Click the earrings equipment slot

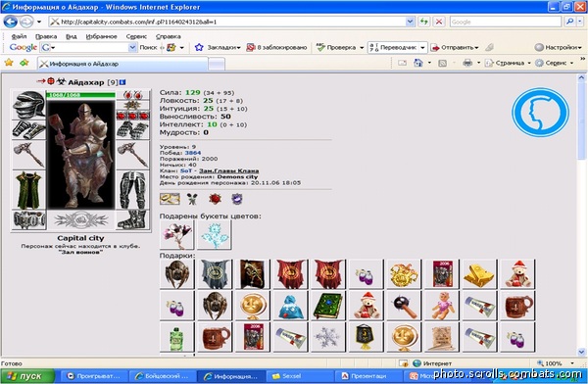coord(132,94)
